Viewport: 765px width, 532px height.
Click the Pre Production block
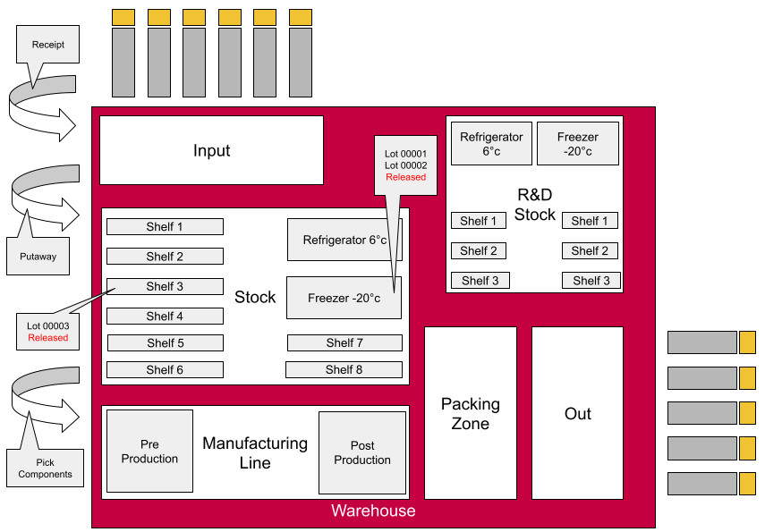coord(149,452)
